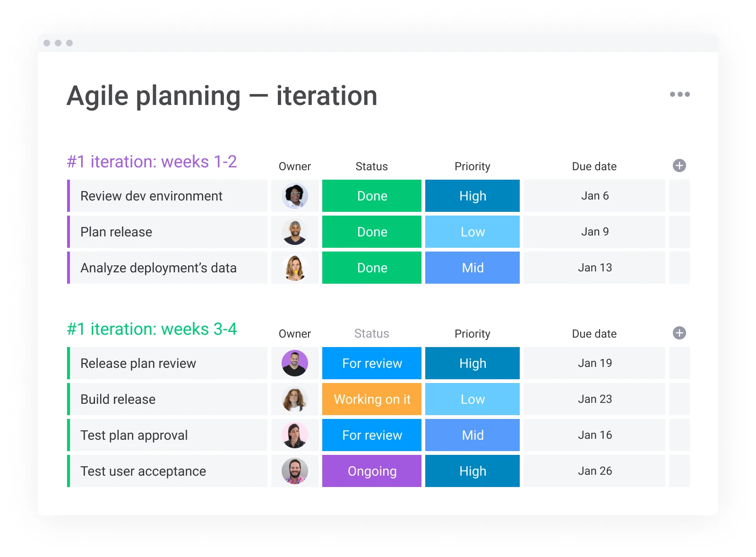Open owner avatar for Analyze deployment's data
This screenshot has width=756, height=557.
point(295,268)
